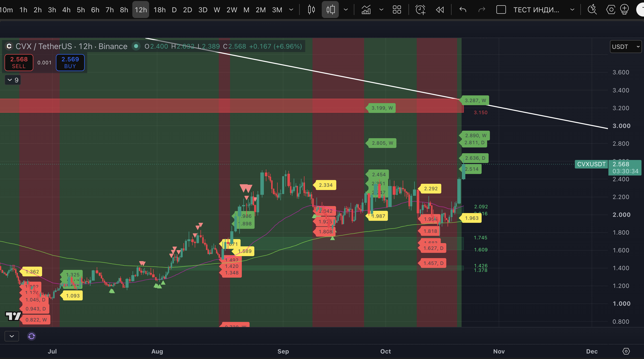Open USDT currency dropdown
644x359 pixels.
(x=625, y=47)
